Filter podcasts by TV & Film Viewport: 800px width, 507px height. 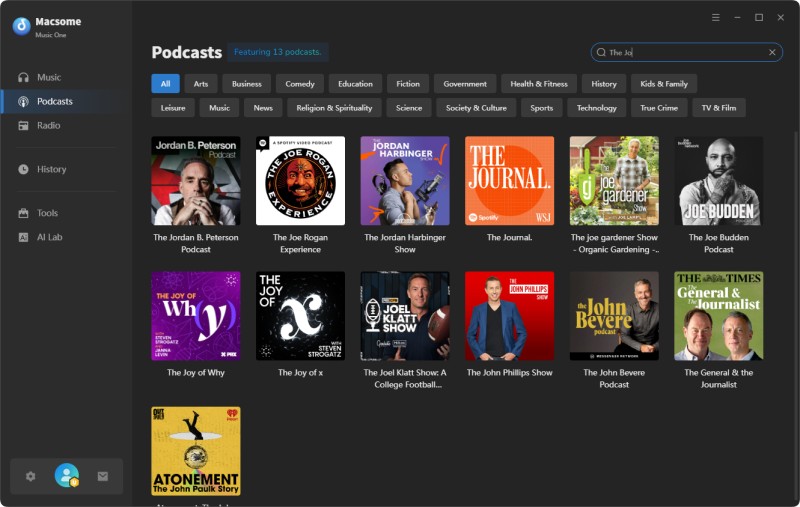(719, 108)
